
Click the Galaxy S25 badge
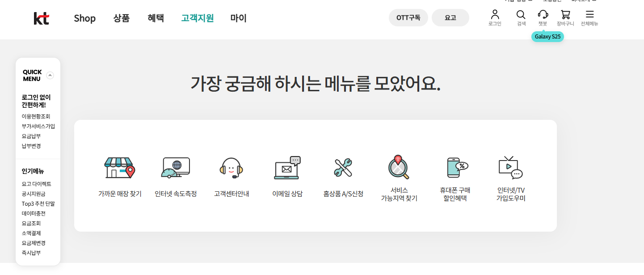point(547,37)
